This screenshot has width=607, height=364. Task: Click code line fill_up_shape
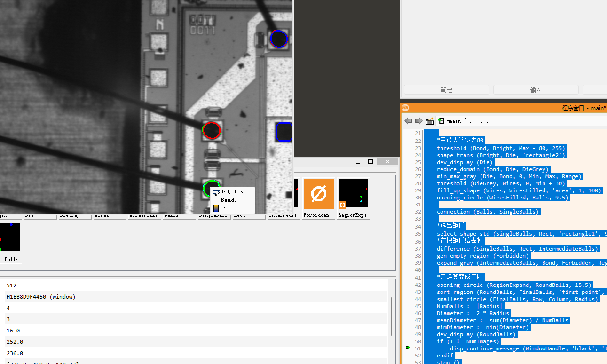pos(519,190)
